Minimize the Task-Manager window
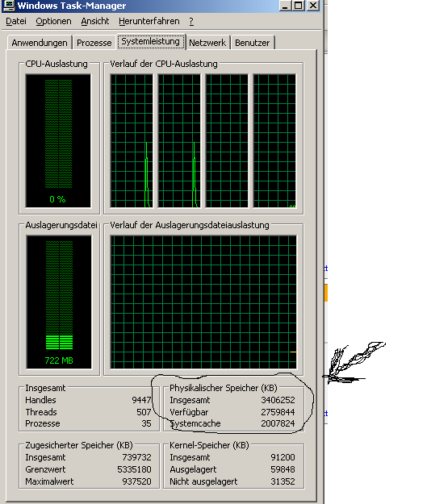The image size is (431, 504). (x=285, y=5)
